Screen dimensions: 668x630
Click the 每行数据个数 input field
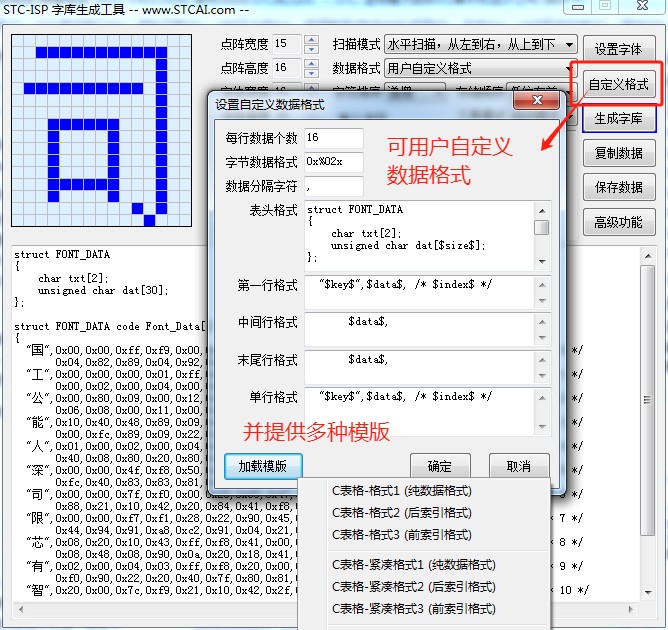[334, 138]
